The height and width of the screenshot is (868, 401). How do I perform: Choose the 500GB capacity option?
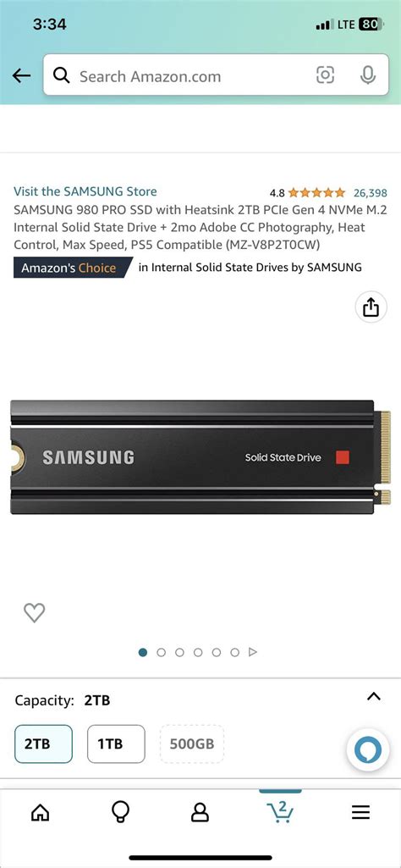point(192,744)
